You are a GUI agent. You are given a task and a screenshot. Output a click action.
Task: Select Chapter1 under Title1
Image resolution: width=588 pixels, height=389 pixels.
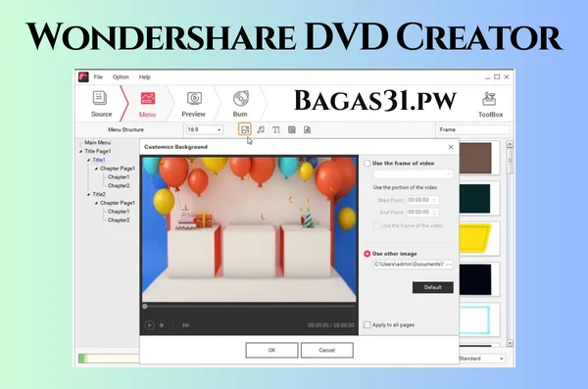pos(119,177)
